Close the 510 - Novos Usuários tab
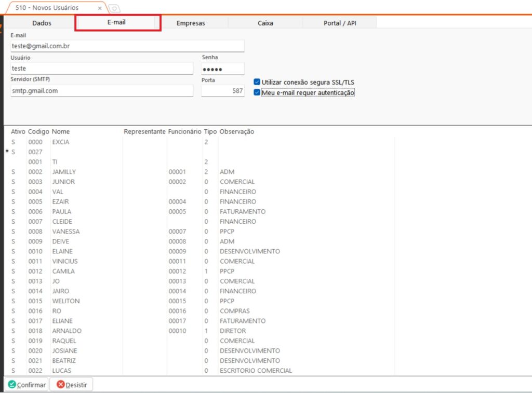This screenshot has width=532, height=393. click(100, 8)
